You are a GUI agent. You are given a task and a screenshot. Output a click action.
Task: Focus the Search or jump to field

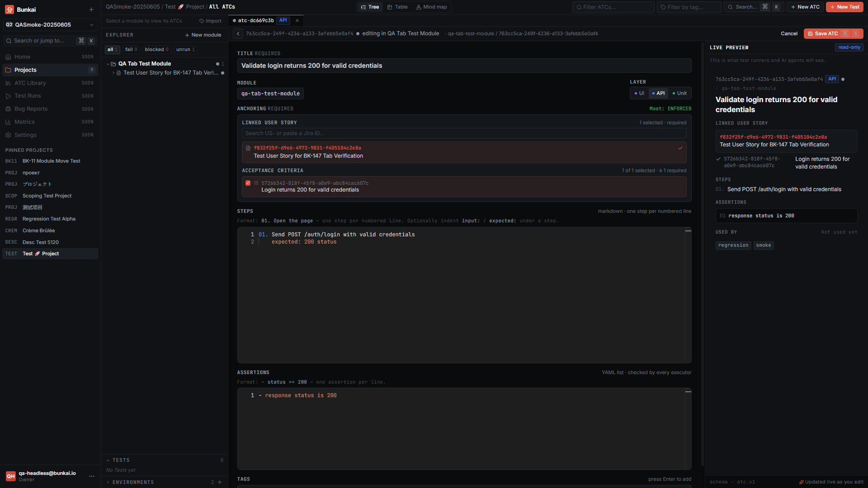point(50,41)
